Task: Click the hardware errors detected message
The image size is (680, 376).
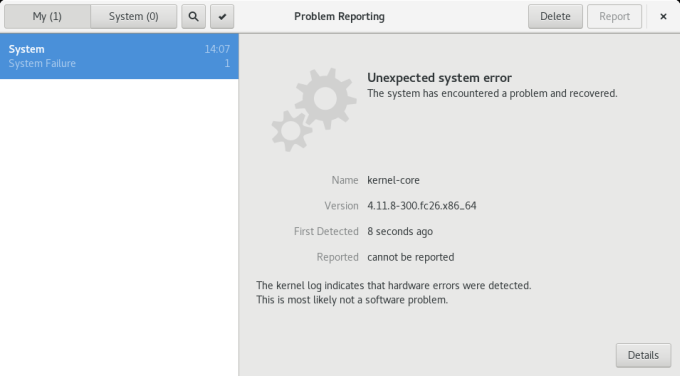Action: pyautogui.click(x=393, y=285)
